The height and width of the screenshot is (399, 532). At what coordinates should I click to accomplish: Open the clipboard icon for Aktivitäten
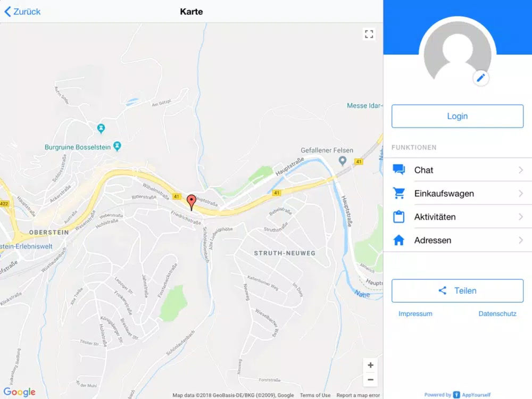398,217
